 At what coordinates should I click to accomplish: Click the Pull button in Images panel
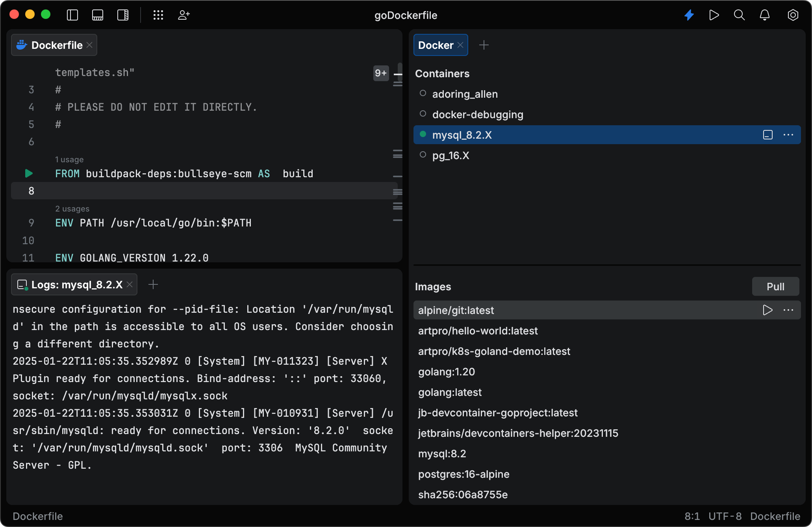[x=775, y=286]
